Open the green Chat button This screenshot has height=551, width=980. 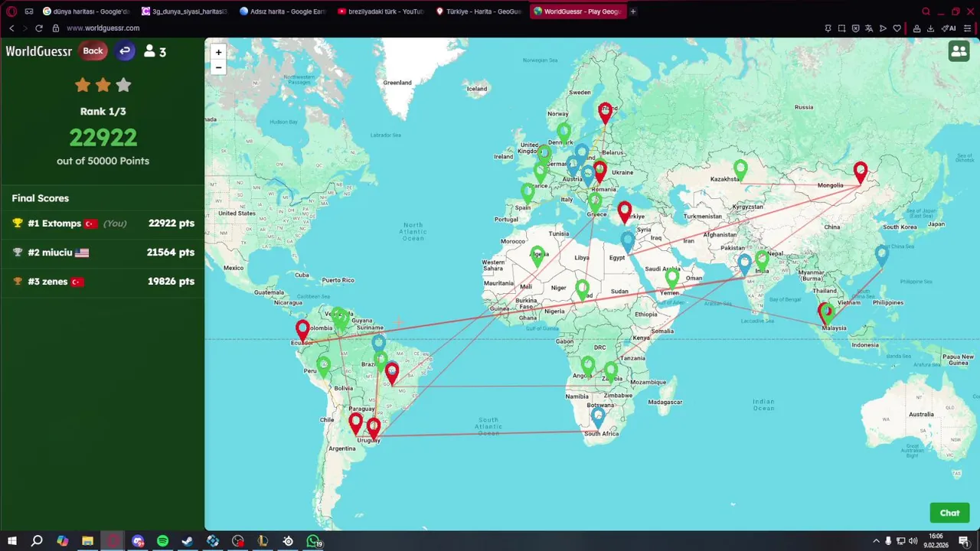[949, 513]
